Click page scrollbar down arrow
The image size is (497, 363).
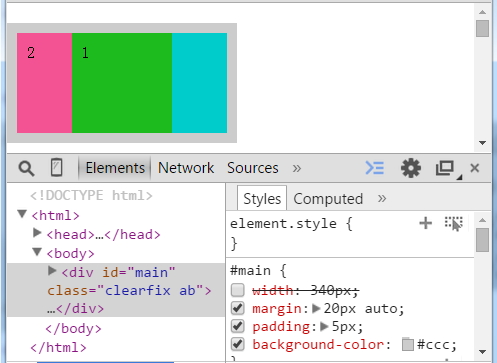point(482,143)
